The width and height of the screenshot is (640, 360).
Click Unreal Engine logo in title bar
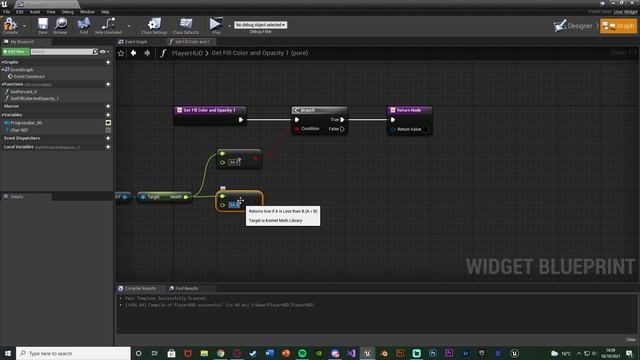[x=4, y=4]
